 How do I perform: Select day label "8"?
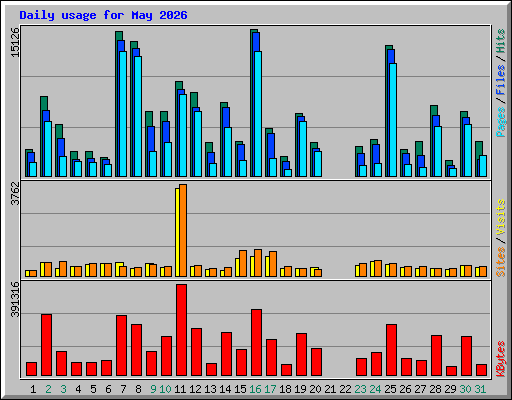click(138, 389)
